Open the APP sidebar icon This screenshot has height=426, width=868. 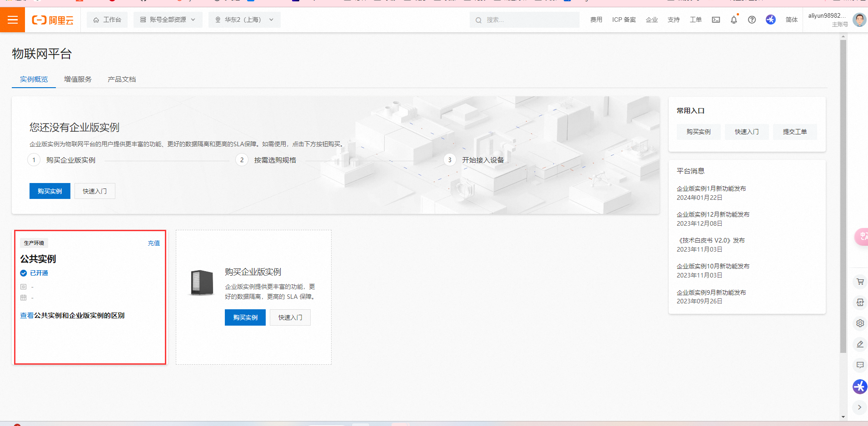(x=860, y=302)
